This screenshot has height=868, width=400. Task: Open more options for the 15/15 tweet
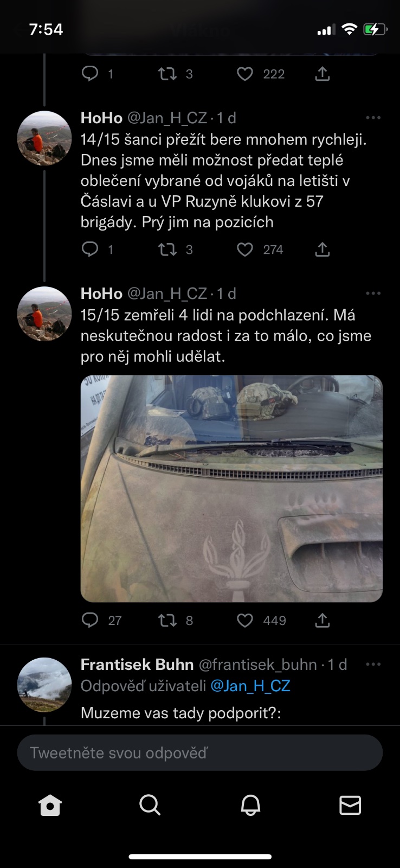[373, 293]
